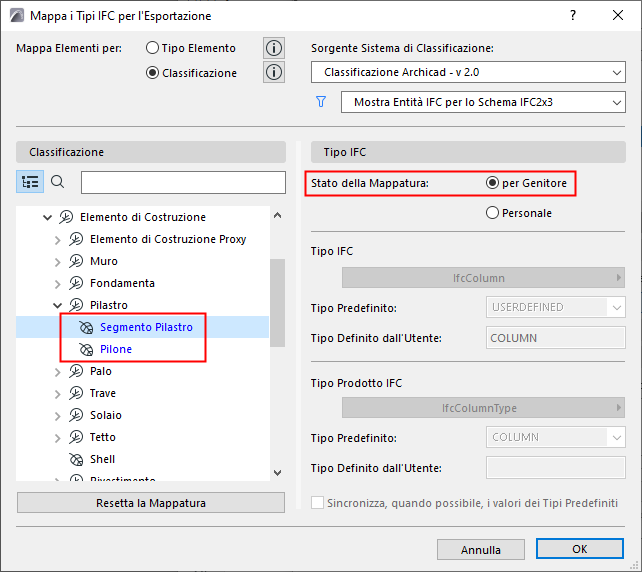Click the leaf icon next to Shell

click(x=76, y=459)
